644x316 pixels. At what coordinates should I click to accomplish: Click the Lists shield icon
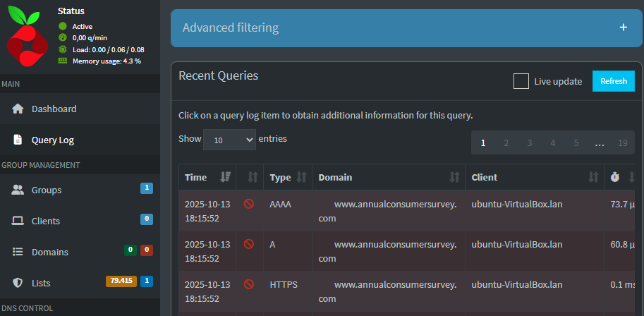click(18, 283)
